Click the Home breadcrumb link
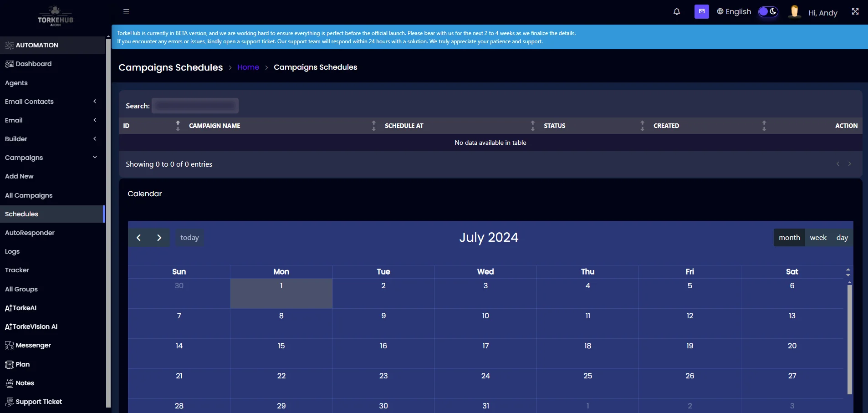Screen dimensions: 868x413 click(x=248, y=67)
